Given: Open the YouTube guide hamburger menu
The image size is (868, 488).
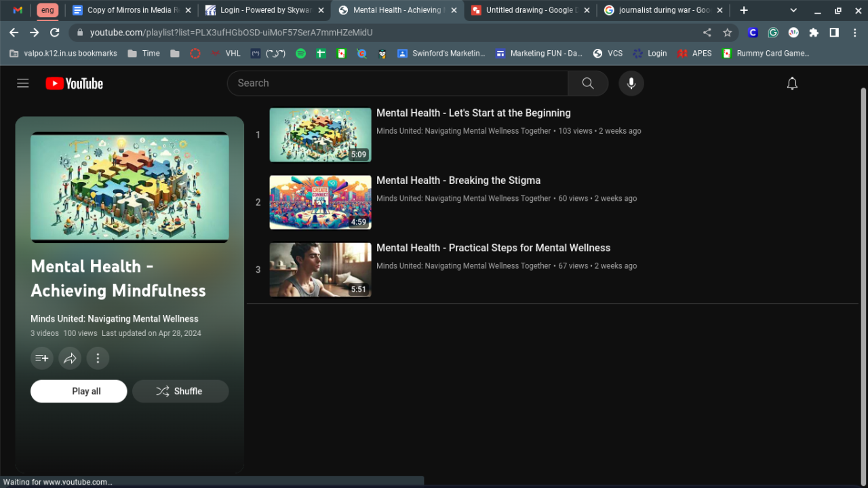Looking at the screenshot, I should pyautogui.click(x=23, y=83).
